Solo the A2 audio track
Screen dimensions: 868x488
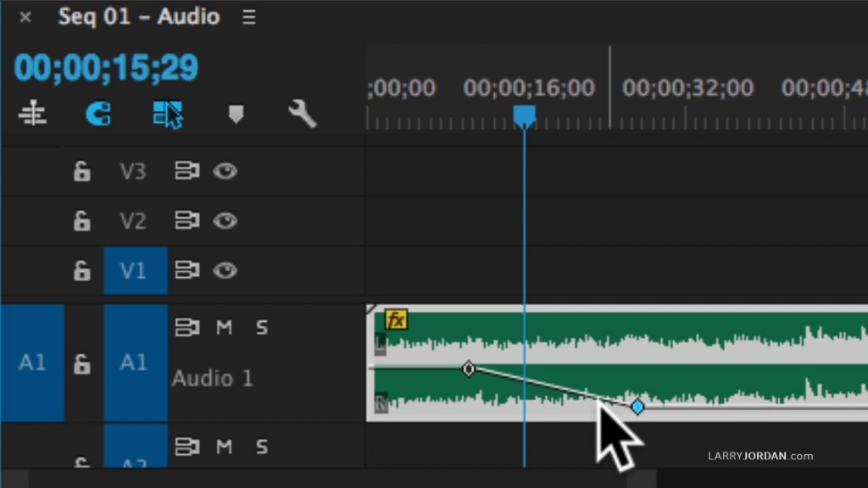click(262, 446)
